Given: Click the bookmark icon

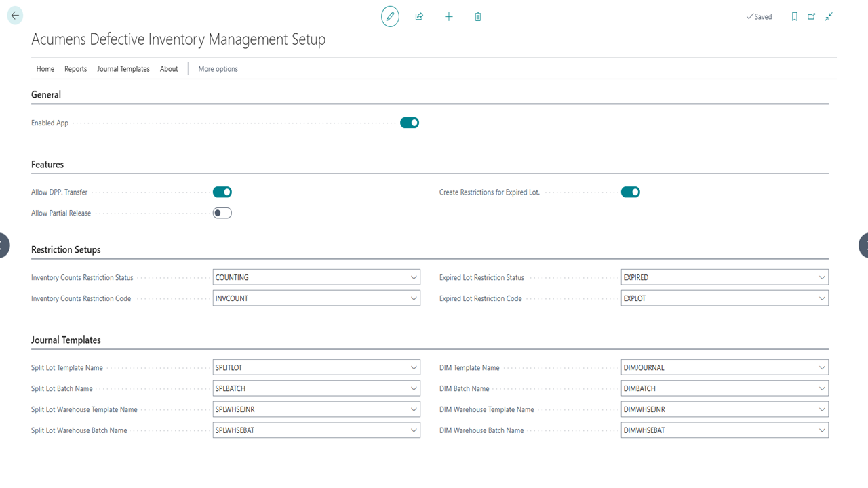Looking at the screenshot, I should point(794,16).
